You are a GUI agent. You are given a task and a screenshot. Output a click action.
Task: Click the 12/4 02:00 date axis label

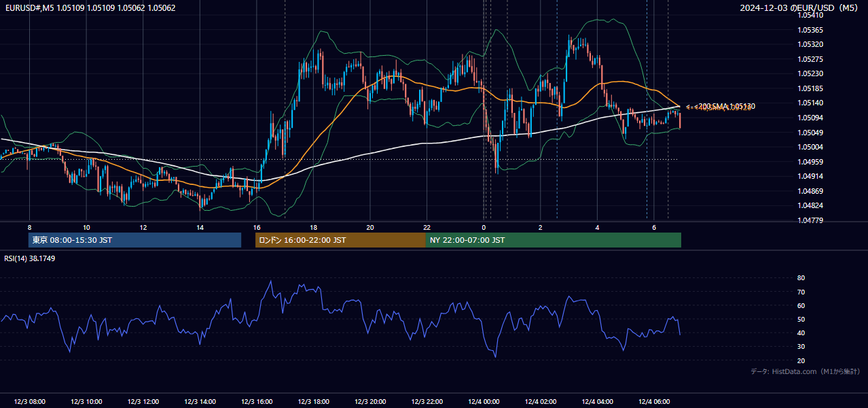click(x=541, y=402)
